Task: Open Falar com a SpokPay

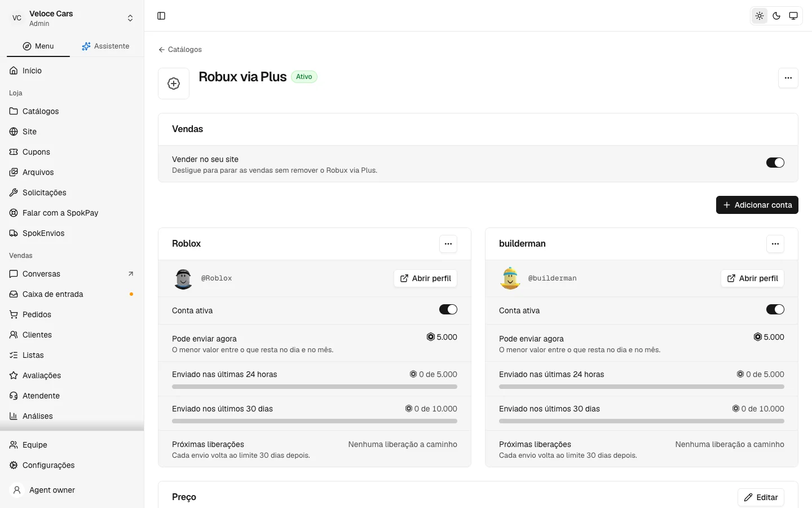Action: [x=72, y=213]
